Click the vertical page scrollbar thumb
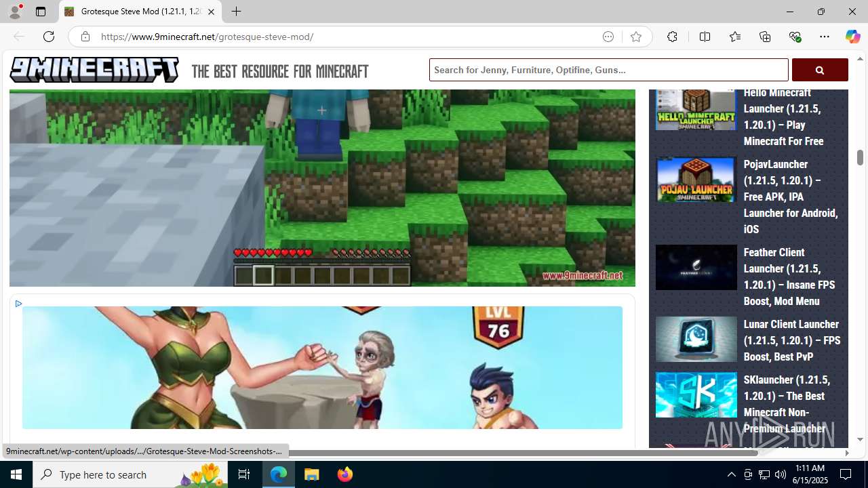This screenshot has width=868, height=488. [x=860, y=157]
